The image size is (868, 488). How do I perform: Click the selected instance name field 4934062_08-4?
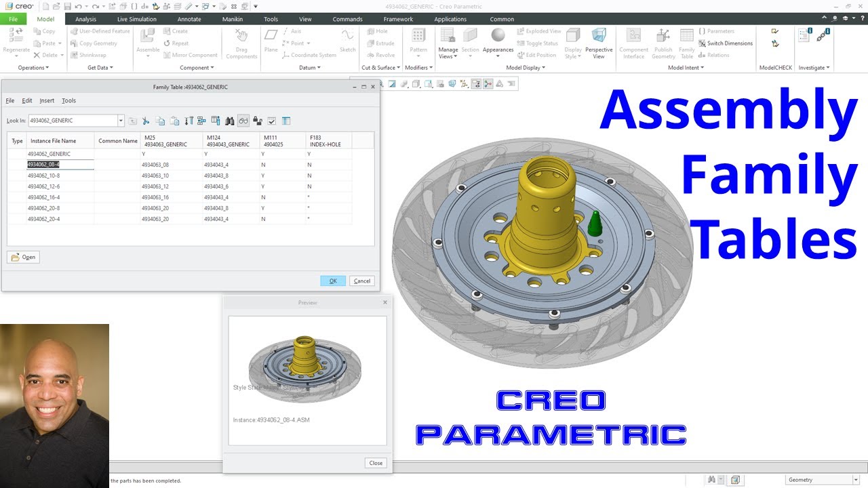tap(60, 165)
